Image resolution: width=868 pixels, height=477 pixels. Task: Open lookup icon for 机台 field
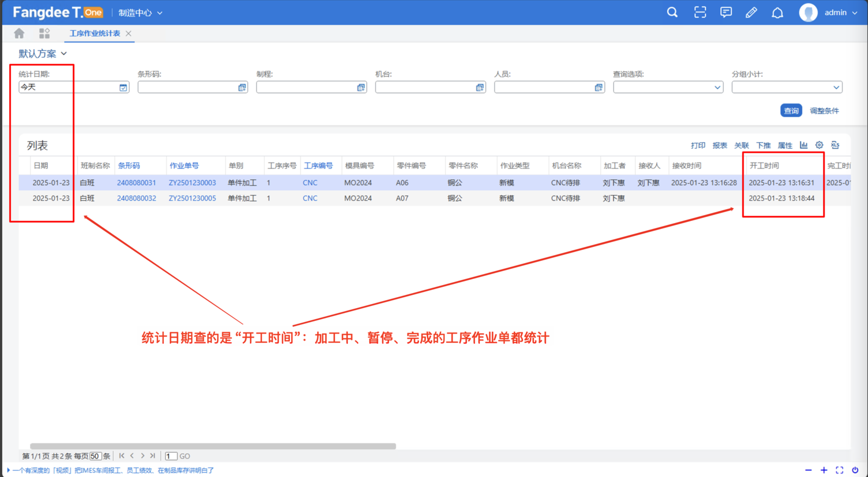pyautogui.click(x=480, y=87)
